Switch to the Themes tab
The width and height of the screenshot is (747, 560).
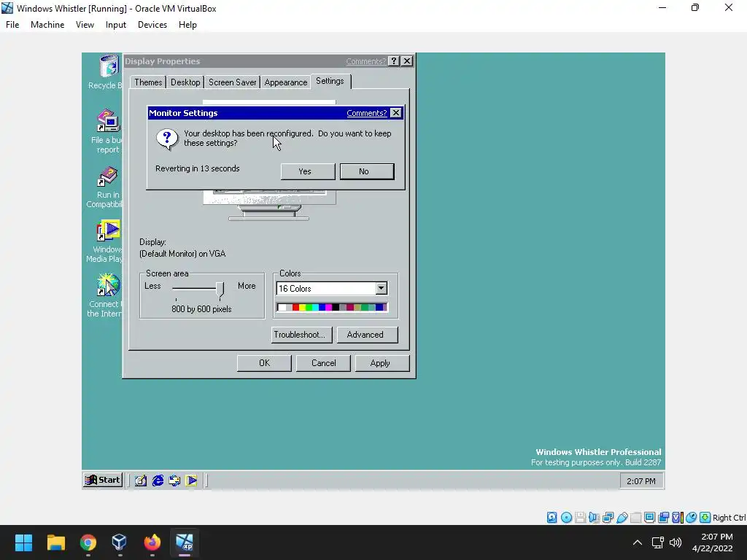[148, 82]
